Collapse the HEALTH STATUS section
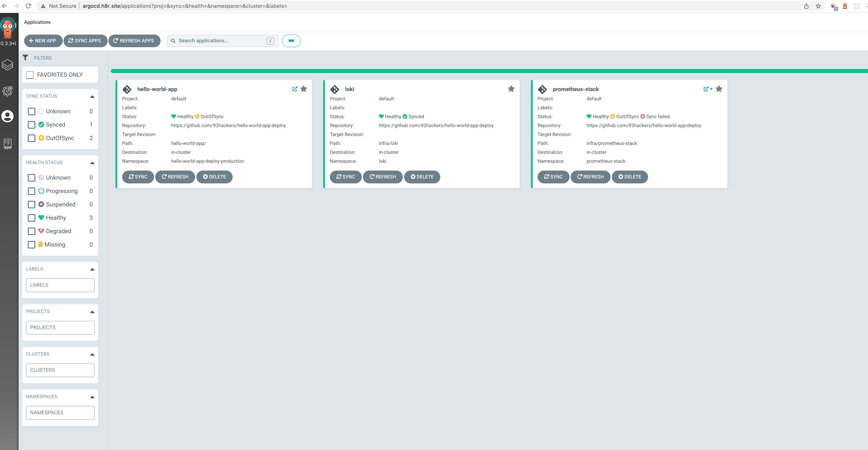Viewport: 868px width, 450px height. point(92,163)
